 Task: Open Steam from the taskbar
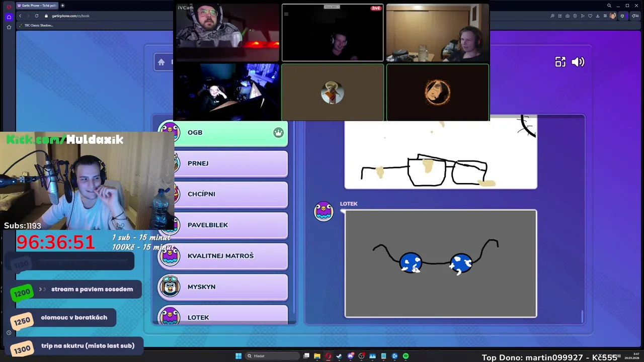[x=339, y=356]
